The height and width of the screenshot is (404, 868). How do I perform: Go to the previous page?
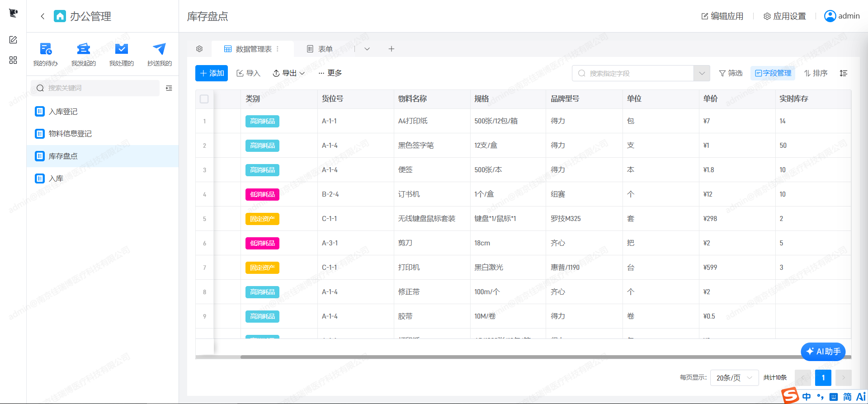[803, 378]
